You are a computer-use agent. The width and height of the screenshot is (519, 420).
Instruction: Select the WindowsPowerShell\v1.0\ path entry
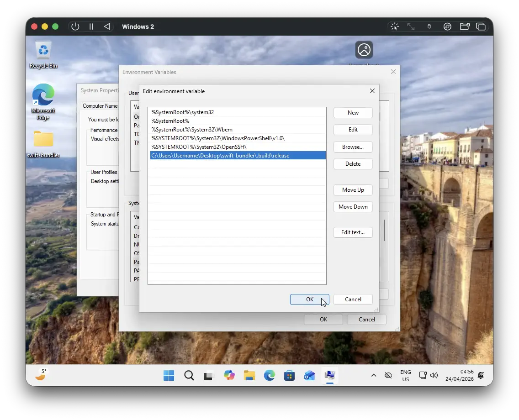[x=238, y=138]
